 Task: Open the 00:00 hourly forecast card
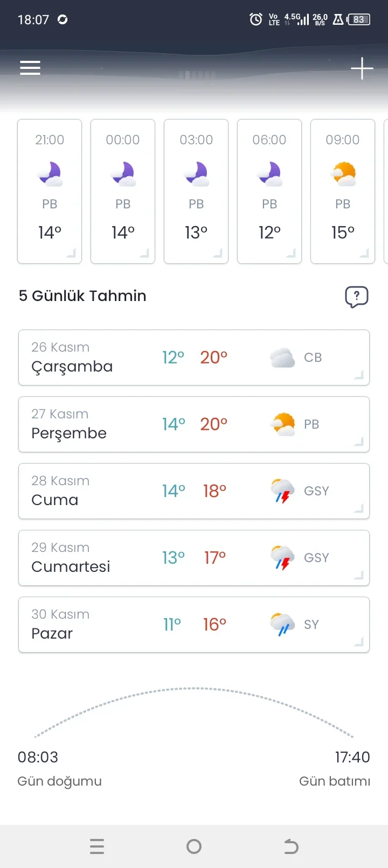coord(123,191)
